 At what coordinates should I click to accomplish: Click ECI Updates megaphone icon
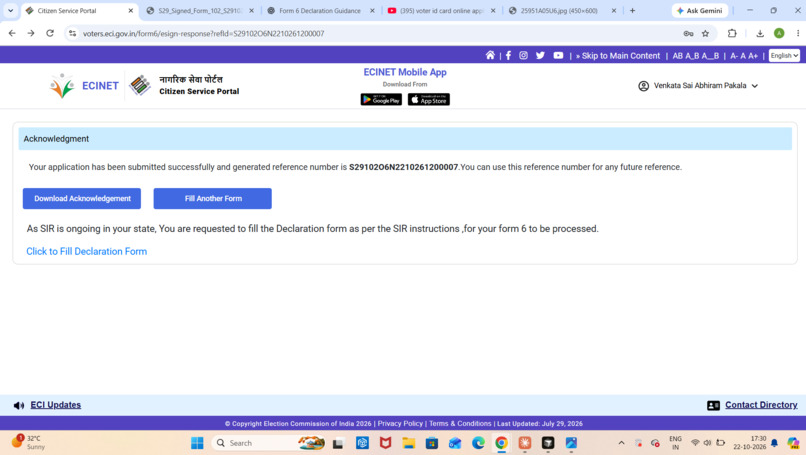[19, 406]
